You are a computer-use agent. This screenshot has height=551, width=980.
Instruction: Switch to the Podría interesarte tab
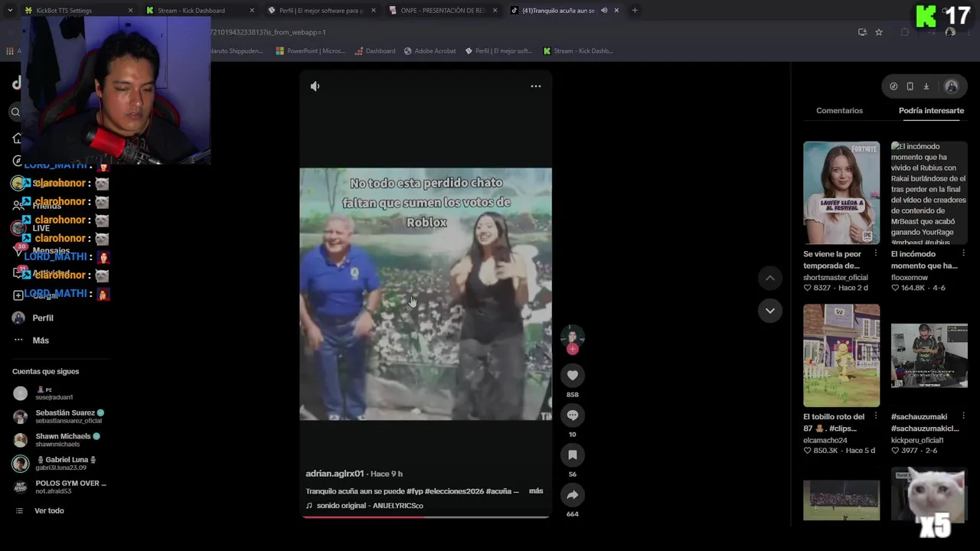point(931,111)
